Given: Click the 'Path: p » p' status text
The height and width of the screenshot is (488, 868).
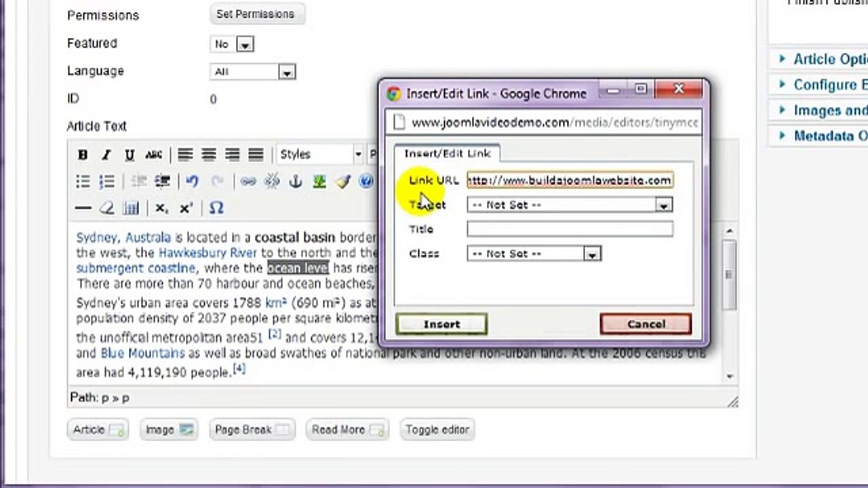Looking at the screenshot, I should click(x=100, y=398).
